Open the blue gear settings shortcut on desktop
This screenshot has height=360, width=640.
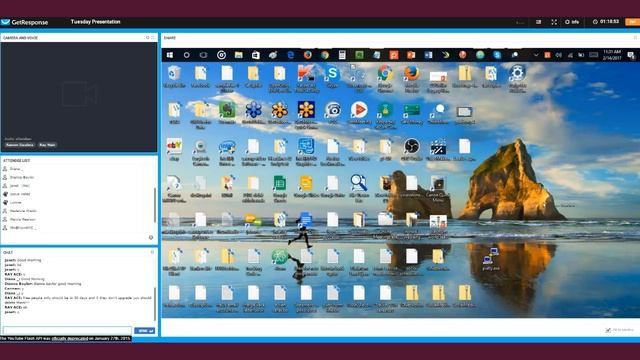click(x=517, y=78)
